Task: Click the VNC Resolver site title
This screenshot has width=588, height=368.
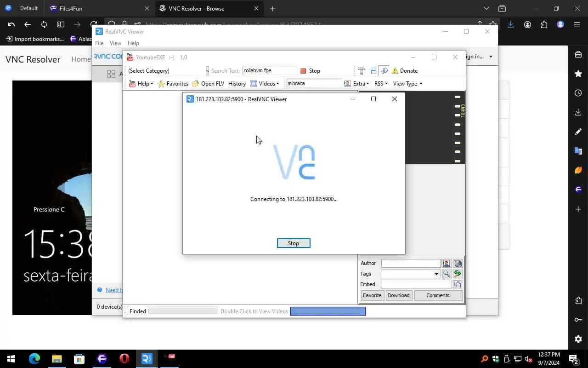Action: coord(33,59)
